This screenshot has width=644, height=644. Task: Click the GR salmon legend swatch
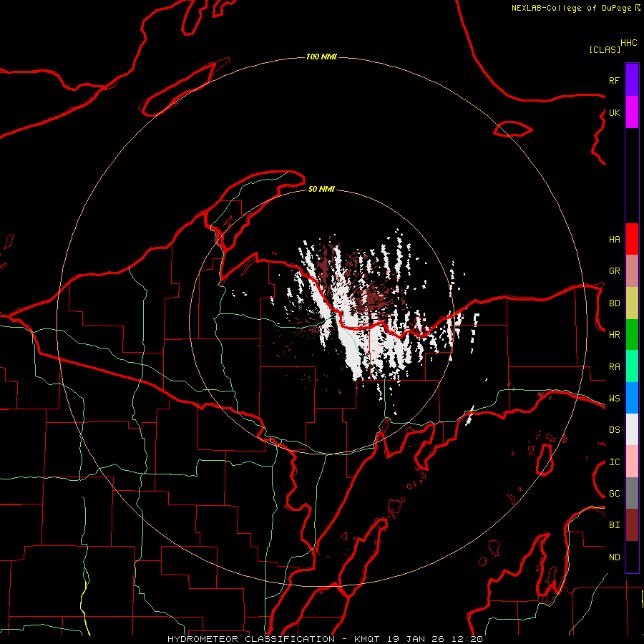632,271
